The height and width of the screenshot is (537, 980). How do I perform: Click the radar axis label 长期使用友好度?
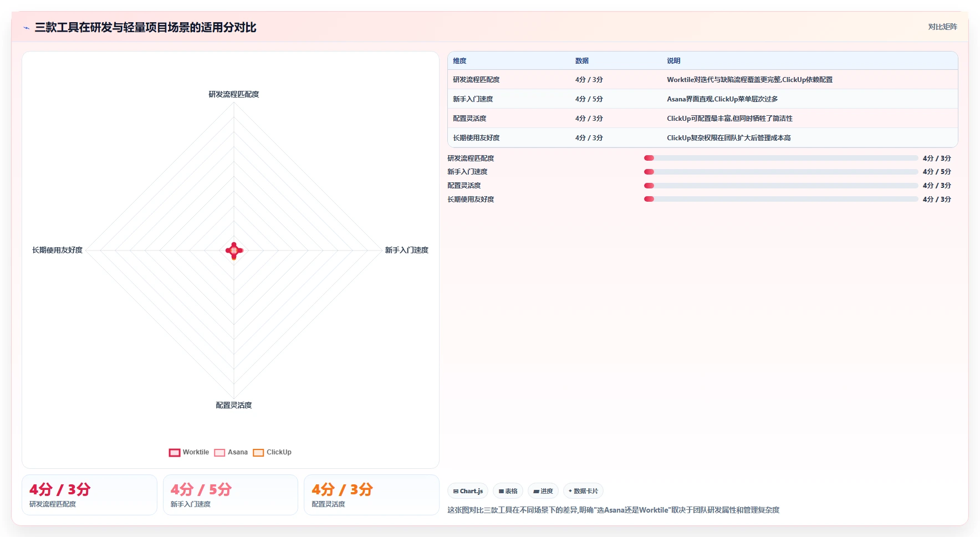(57, 250)
